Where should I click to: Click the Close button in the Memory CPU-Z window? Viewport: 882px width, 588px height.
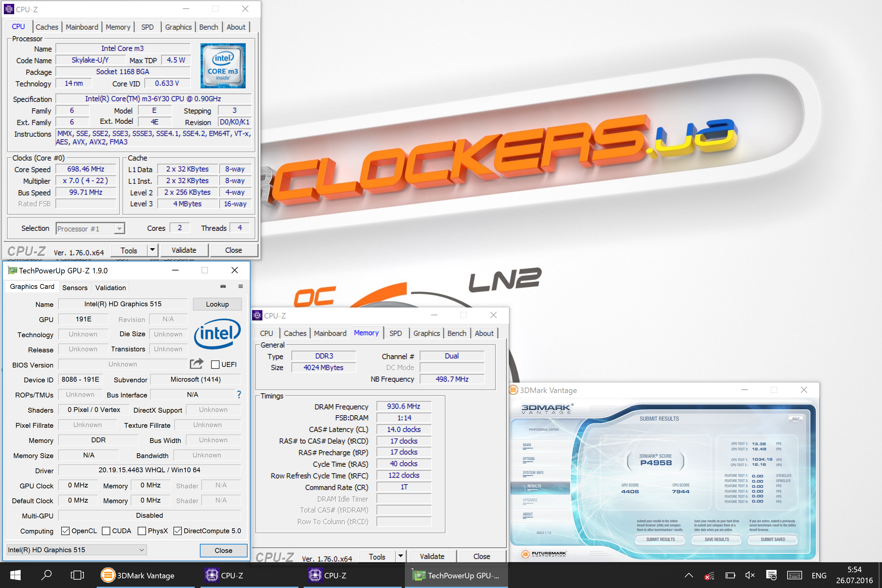[x=482, y=556]
